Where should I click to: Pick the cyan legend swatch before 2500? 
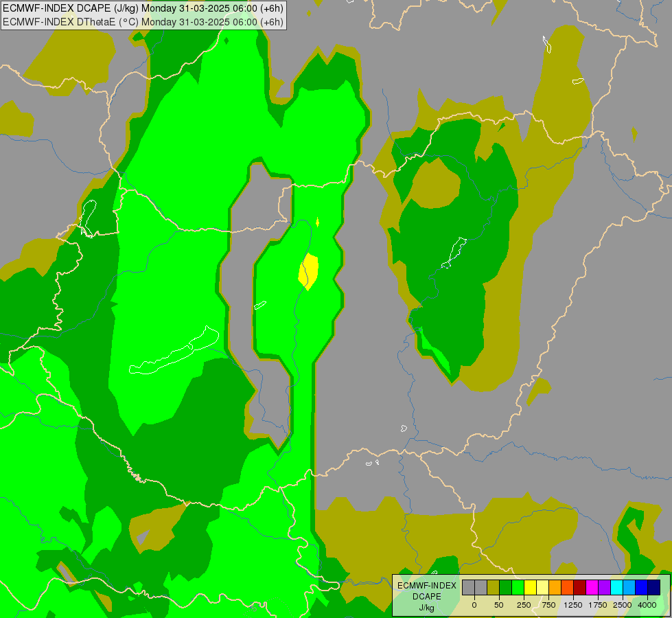[616, 587]
